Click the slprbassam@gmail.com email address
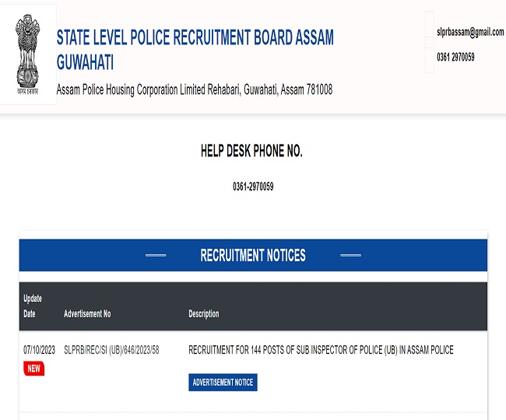This screenshot has height=420, width=506. coord(470,32)
